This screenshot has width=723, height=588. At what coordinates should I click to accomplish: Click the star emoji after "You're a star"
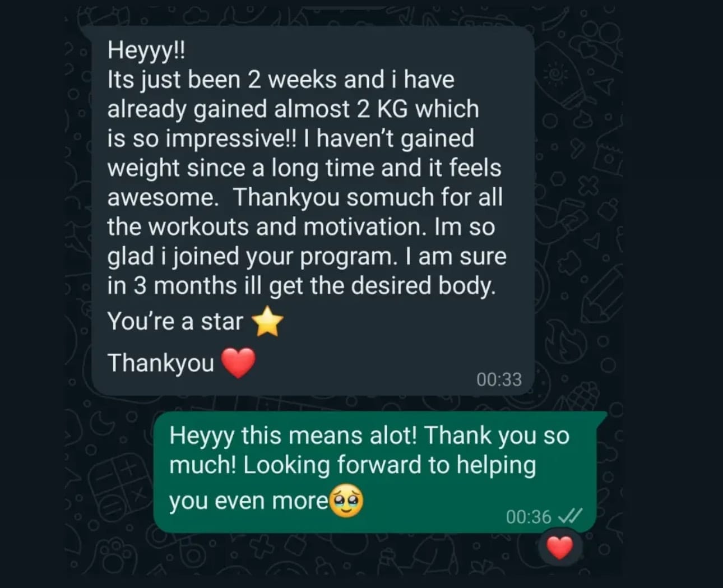point(268,321)
